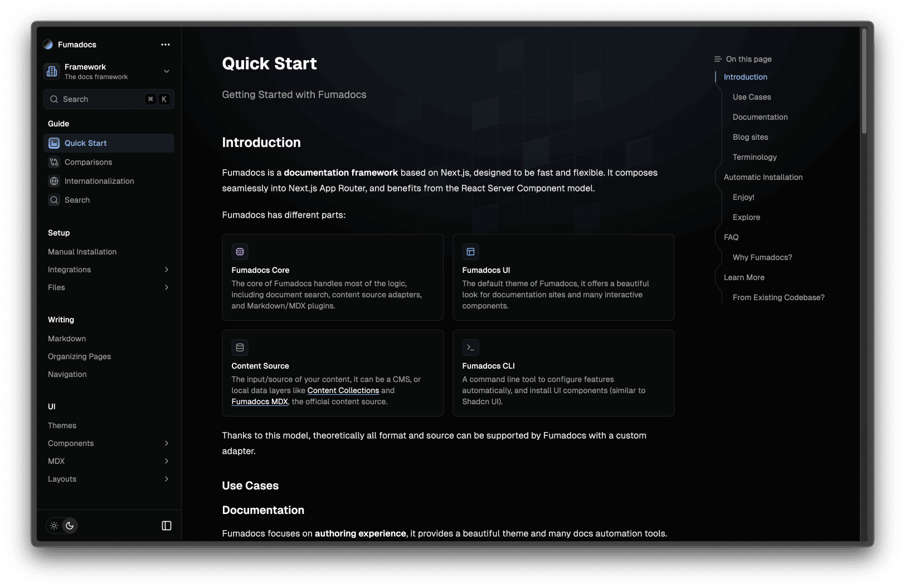Image resolution: width=905 pixels, height=588 pixels.
Task: Open the Content Collections link
Action: [x=343, y=390]
